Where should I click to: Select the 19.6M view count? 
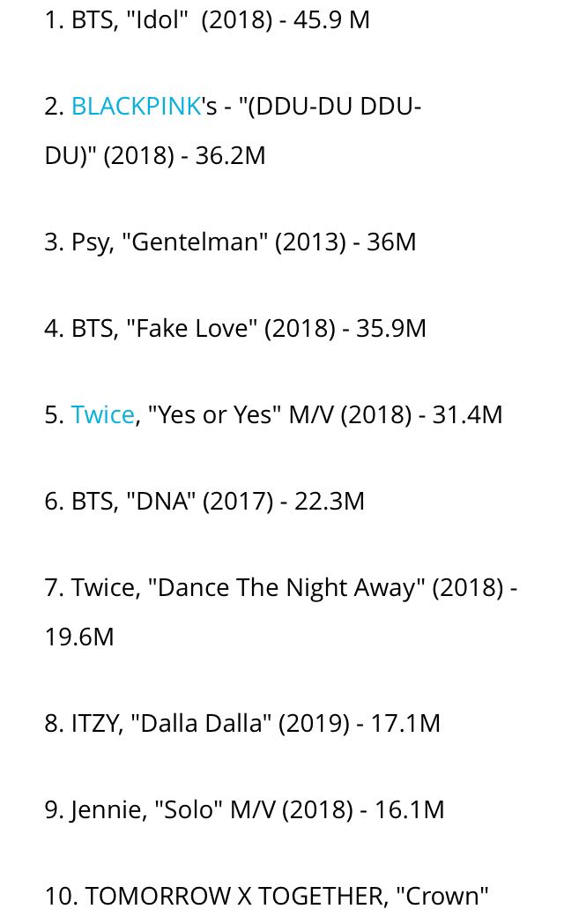click(x=79, y=637)
